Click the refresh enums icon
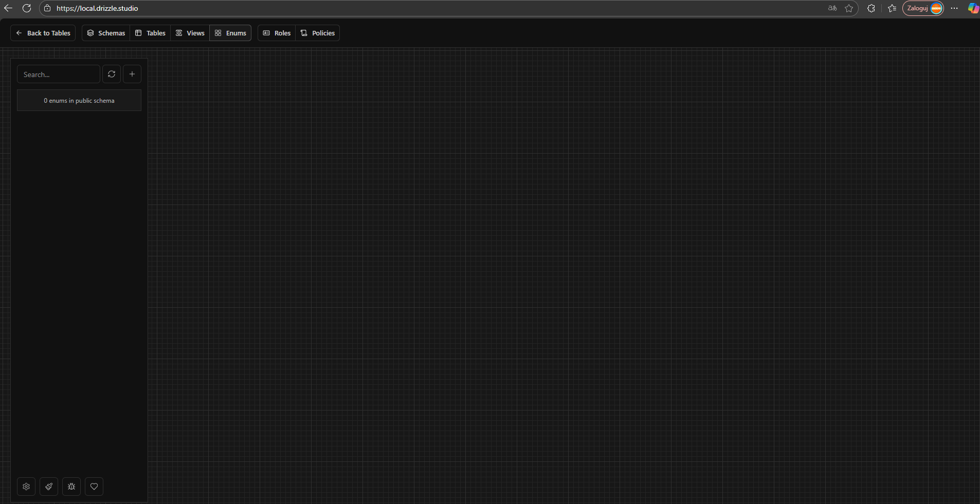This screenshot has width=980, height=504. click(112, 74)
